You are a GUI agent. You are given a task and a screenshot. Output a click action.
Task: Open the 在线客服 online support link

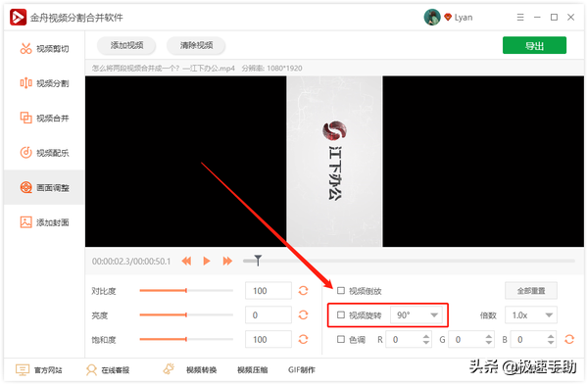tap(108, 370)
